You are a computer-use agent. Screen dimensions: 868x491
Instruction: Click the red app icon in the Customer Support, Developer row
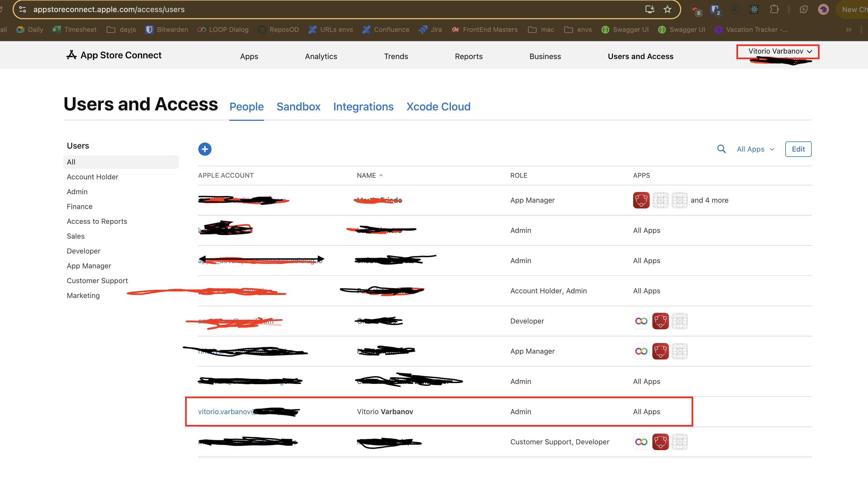tap(660, 442)
